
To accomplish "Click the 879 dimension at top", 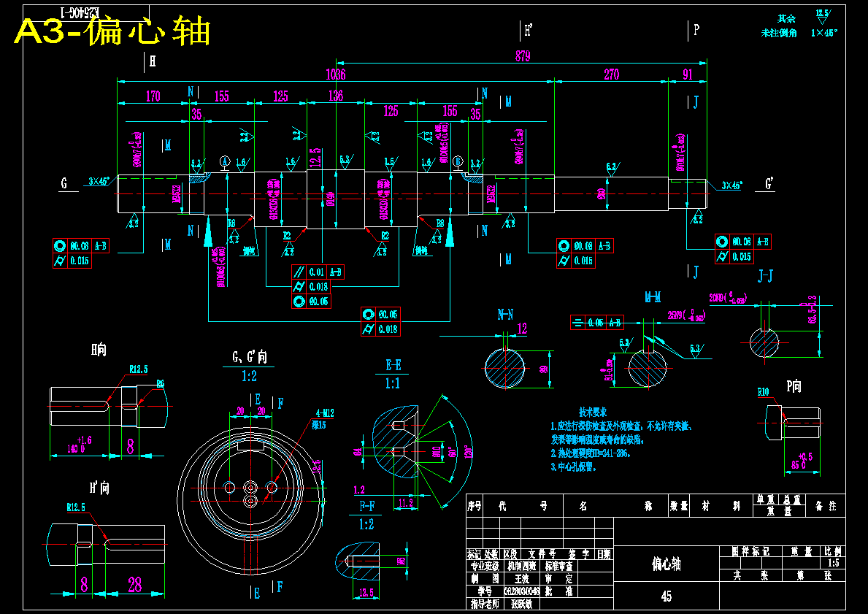I will pos(523,56).
